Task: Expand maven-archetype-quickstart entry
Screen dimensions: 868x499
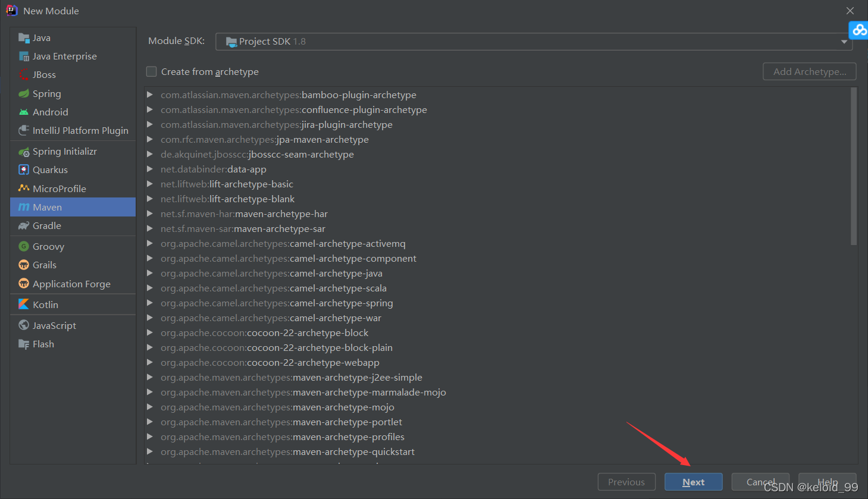Action: pyautogui.click(x=150, y=452)
